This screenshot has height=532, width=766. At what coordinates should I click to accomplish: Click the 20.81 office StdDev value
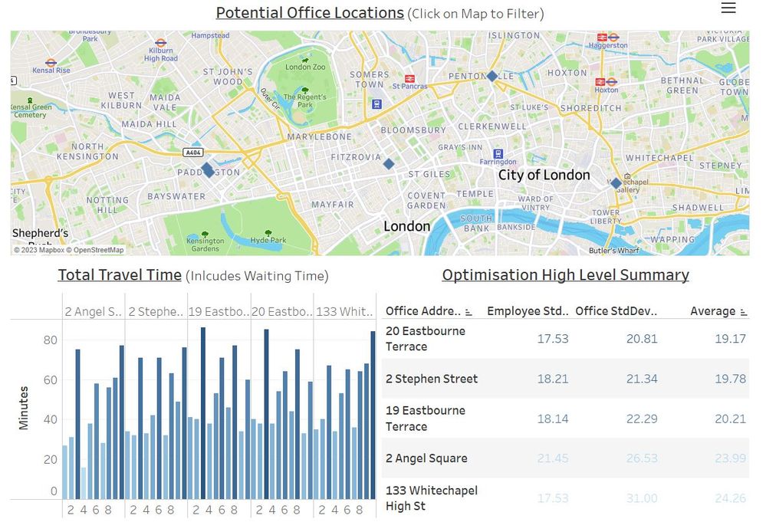click(x=642, y=339)
